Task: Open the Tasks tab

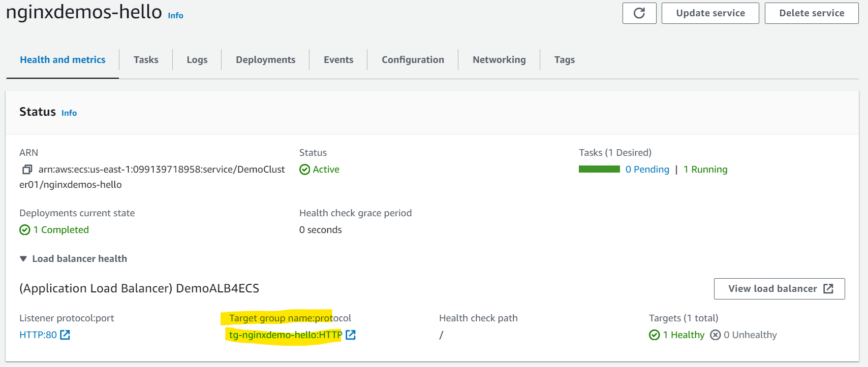Action: tap(146, 60)
